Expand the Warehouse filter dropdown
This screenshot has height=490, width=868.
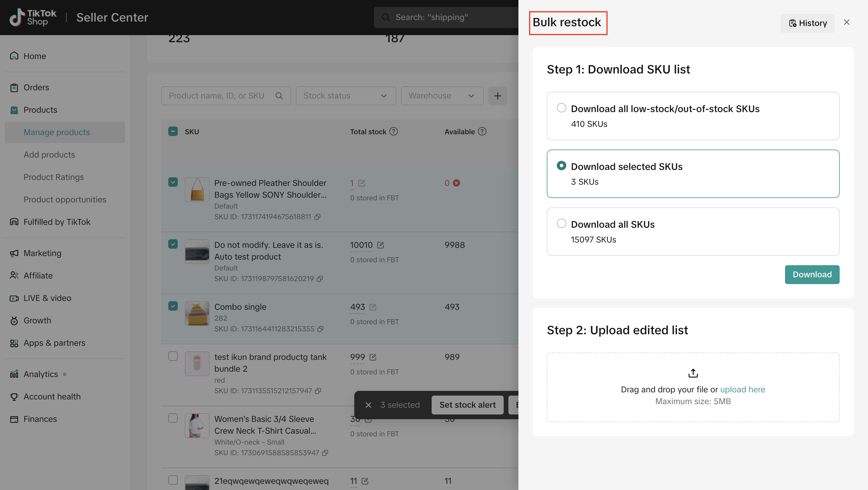coord(441,96)
